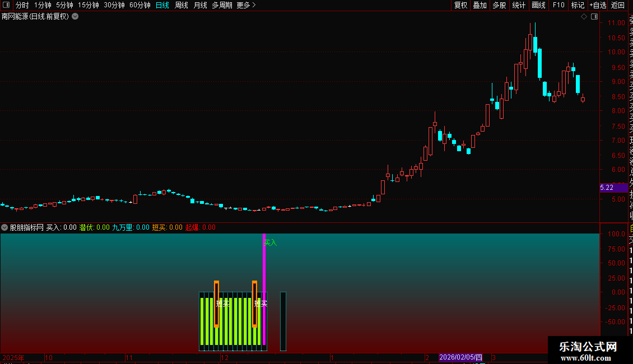The height and width of the screenshot is (364, 633).
Task: Toggle the panel icon left of 分时
Action: [6, 5]
